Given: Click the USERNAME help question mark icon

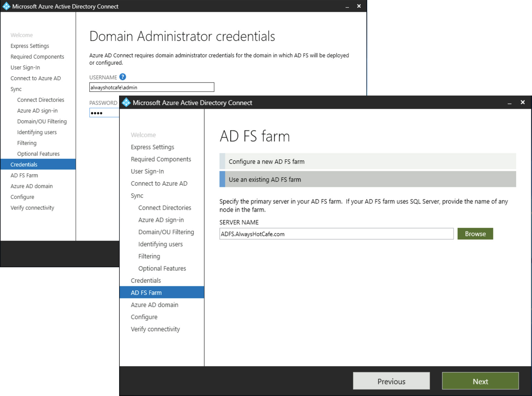Looking at the screenshot, I should coord(122,77).
